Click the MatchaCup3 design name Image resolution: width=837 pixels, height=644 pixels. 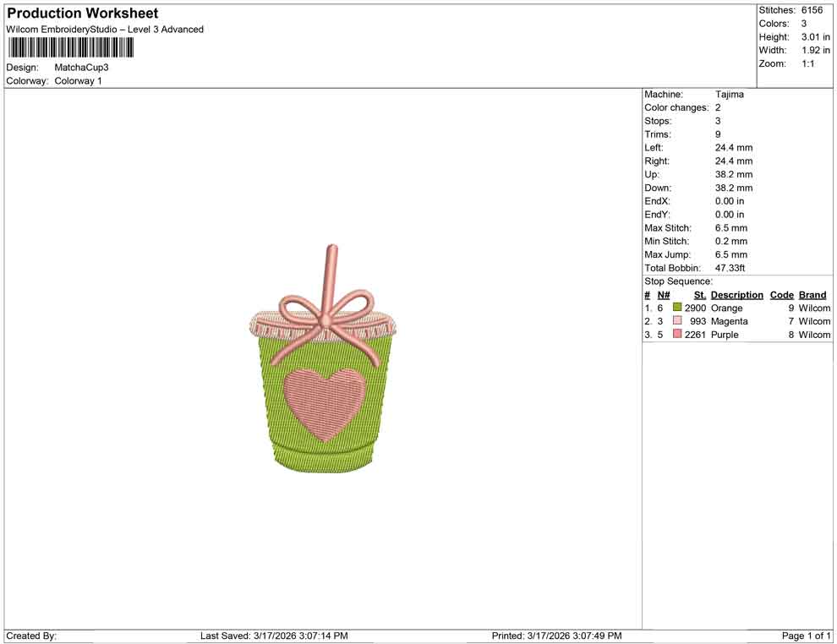pos(81,68)
